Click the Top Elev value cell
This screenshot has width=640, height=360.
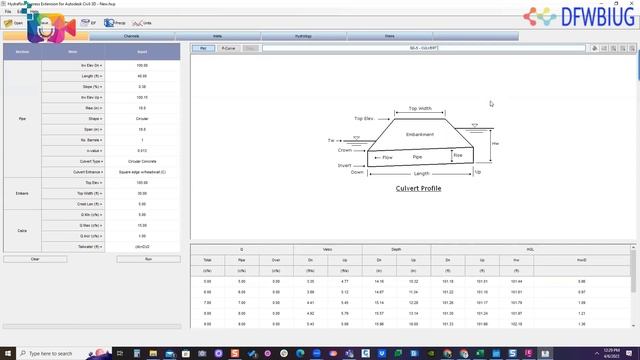pos(142,182)
